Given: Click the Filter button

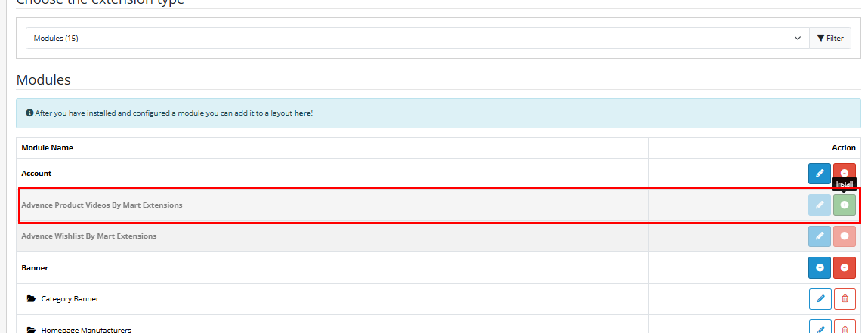Looking at the screenshot, I should (x=829, y=39).
